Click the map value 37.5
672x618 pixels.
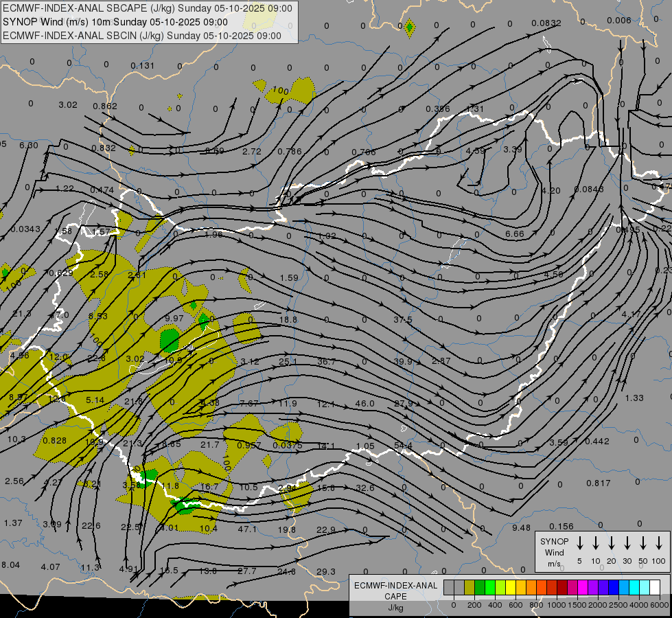point(404,320)
